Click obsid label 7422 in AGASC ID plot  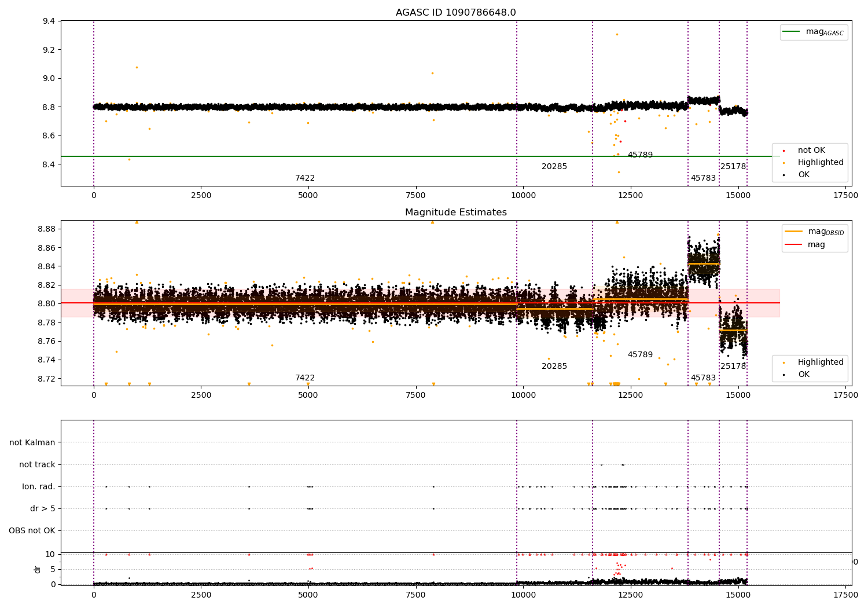[x=305, y=178]
